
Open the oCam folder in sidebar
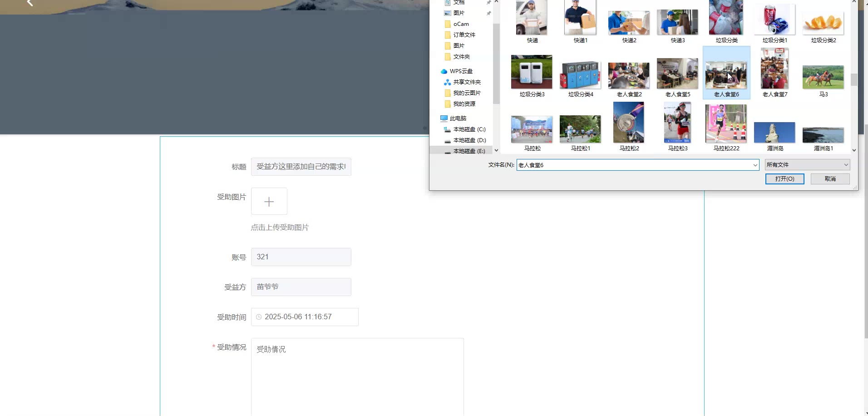coord(461,24)
